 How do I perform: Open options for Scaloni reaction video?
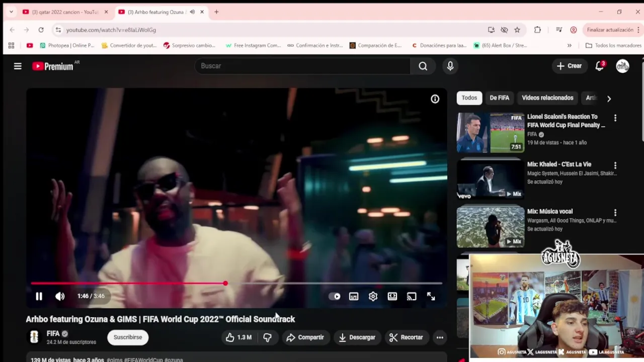(x=615, y=118)
